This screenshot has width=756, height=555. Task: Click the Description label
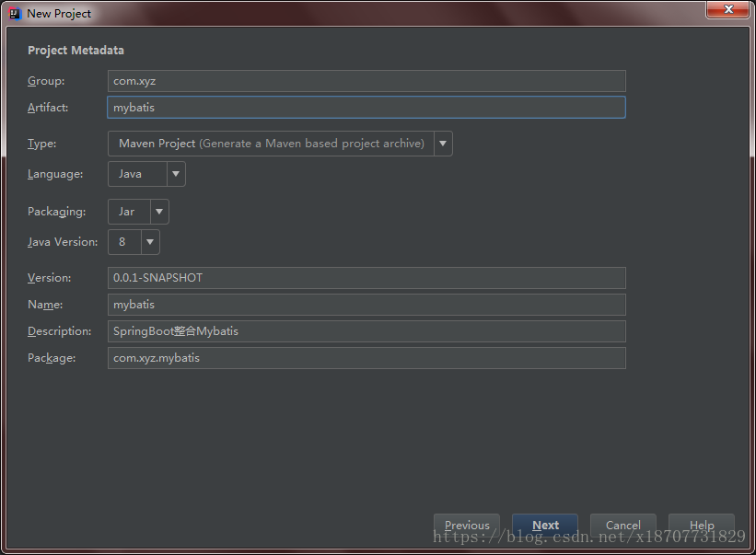[59, 331]
